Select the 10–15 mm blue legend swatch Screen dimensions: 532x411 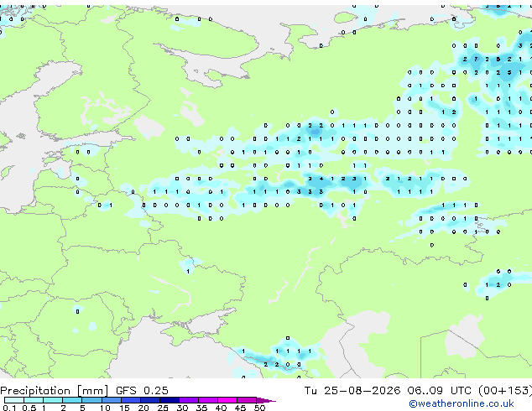point(111,400)
